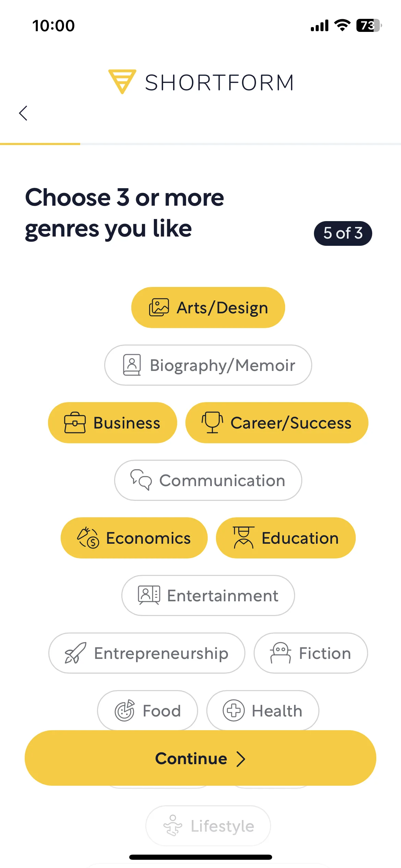This screenshot has height=868, width=401.
Task: Select the Entertainment genre chip
Action: click(x=208, y=595)
